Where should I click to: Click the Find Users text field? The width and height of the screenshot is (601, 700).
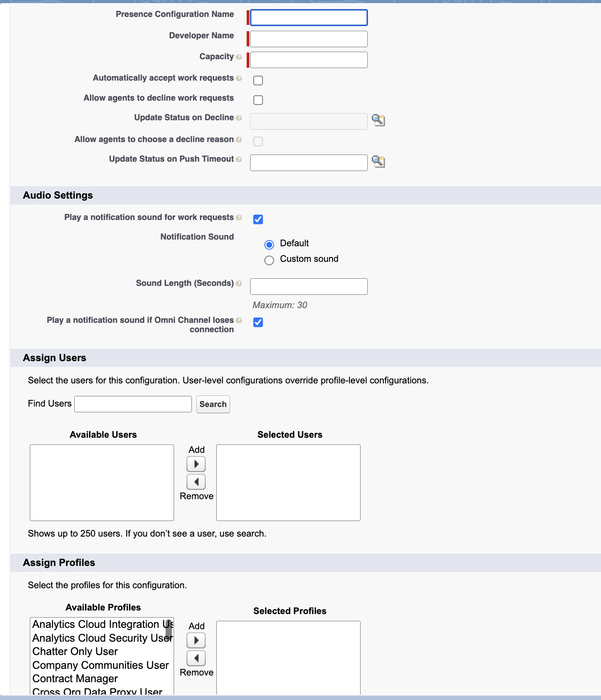(x=133, y=404)
